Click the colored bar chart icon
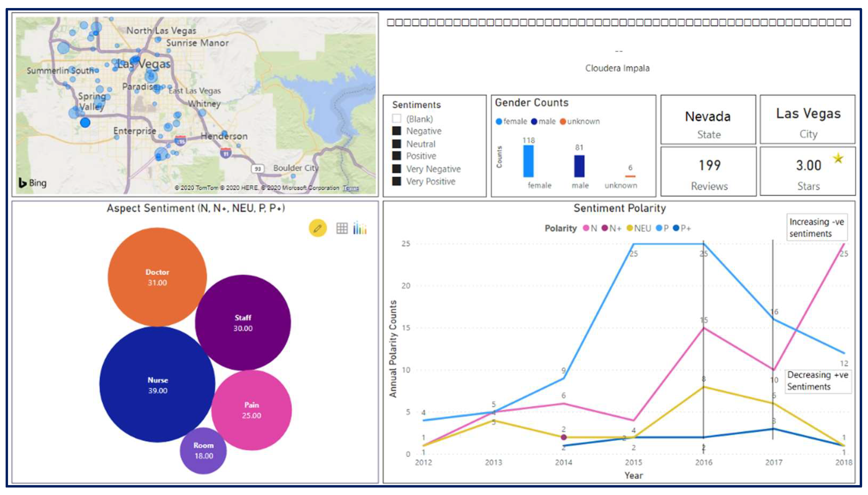This screenshot has width=868, height=495. pos(360,228)
